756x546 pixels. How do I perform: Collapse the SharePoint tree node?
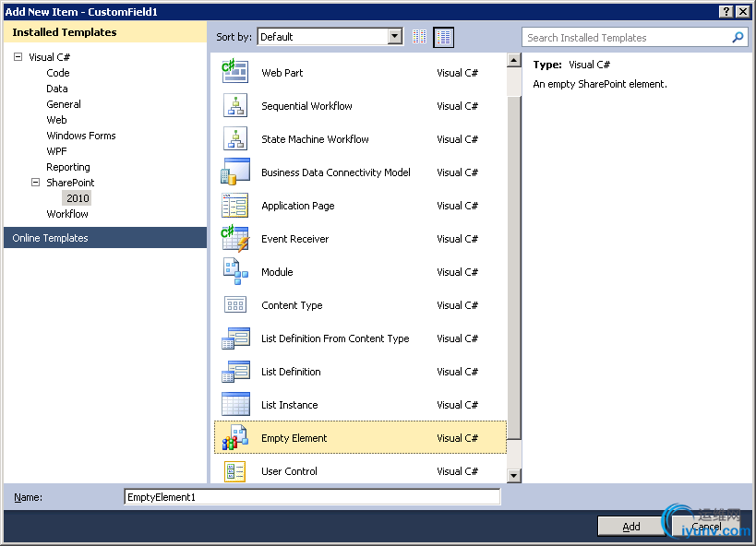pyautogui.click(x=35, y=183)
